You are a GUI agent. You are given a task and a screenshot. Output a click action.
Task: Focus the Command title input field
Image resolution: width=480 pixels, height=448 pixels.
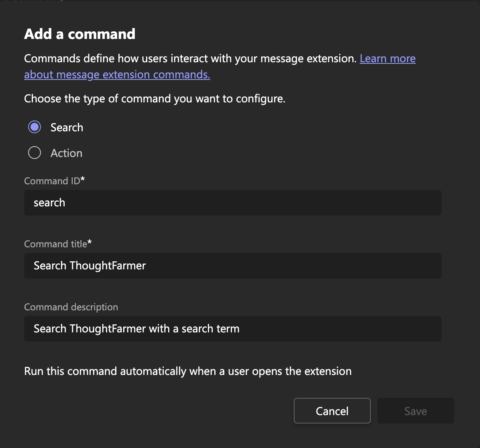[x=233, y=266]
